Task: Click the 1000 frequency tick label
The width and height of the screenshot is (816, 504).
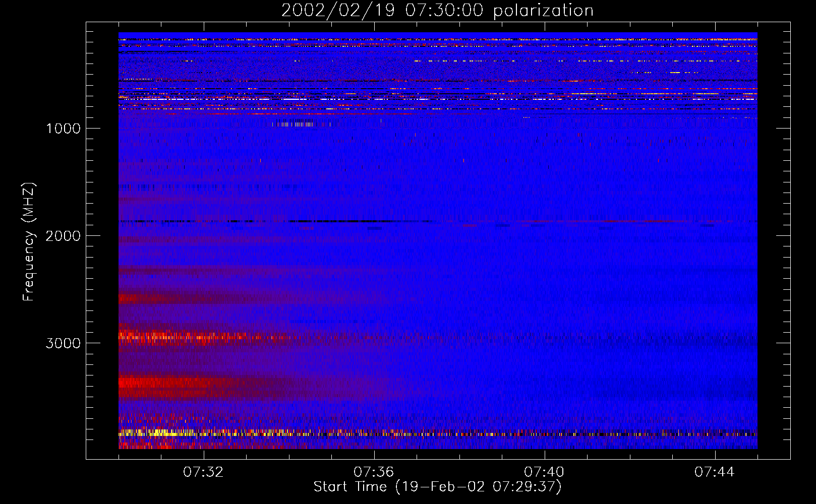Action: coord(63,129)
